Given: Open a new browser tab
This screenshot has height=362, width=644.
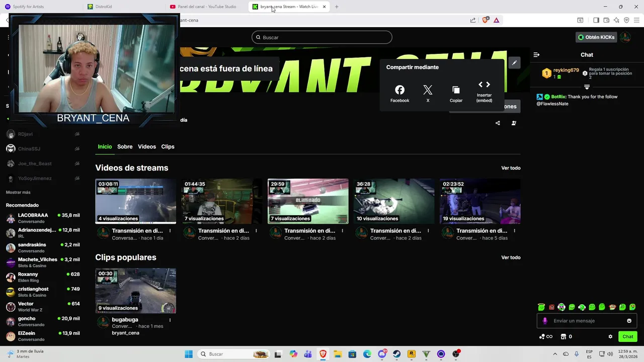Looking at the screenshot, I should [x=337, y=7].
